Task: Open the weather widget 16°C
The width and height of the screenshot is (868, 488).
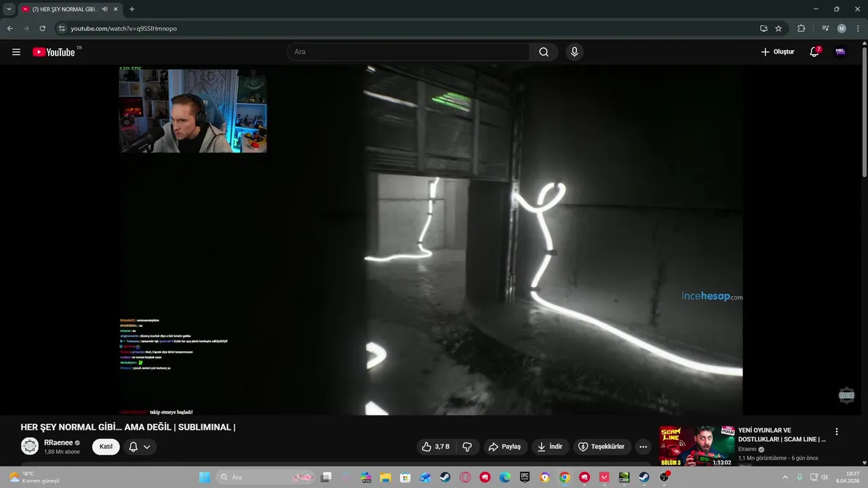Action: pos(34,477)
